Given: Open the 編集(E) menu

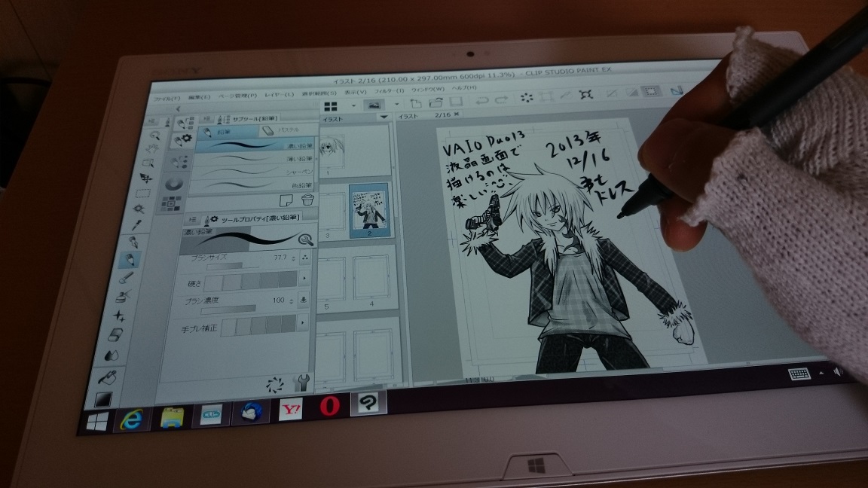Looking at the screenshot, I should tap(199, 97).
